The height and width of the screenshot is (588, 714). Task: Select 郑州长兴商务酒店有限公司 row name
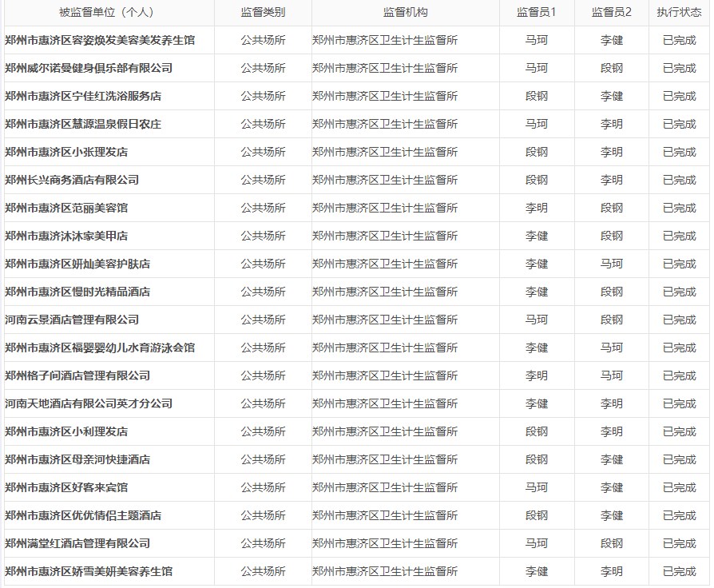pyautogui.click(x=72, y=180)
